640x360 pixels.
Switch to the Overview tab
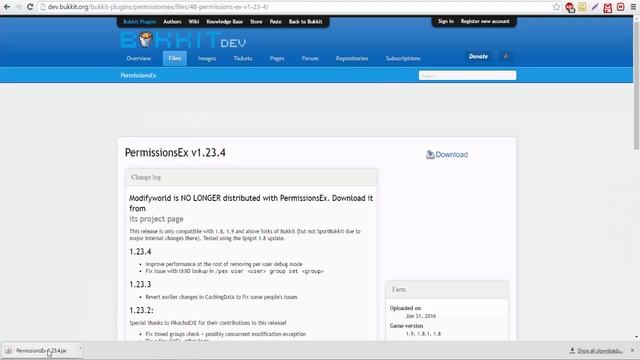[x=139, y=58]
